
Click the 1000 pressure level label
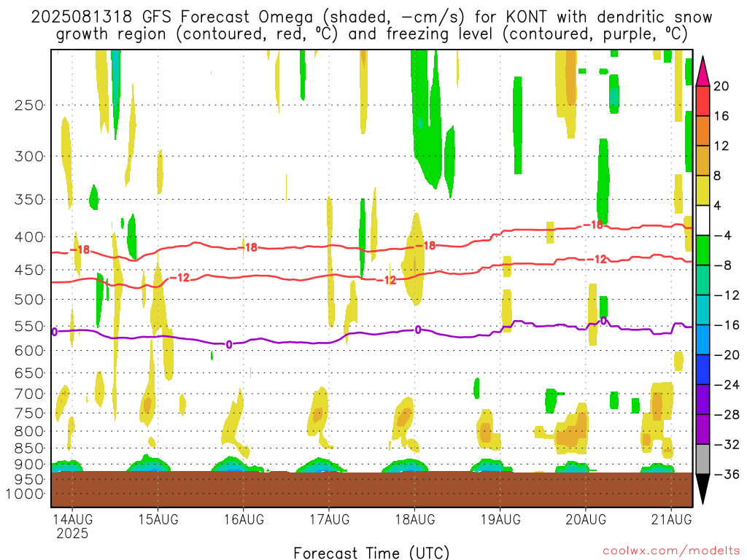26,494
